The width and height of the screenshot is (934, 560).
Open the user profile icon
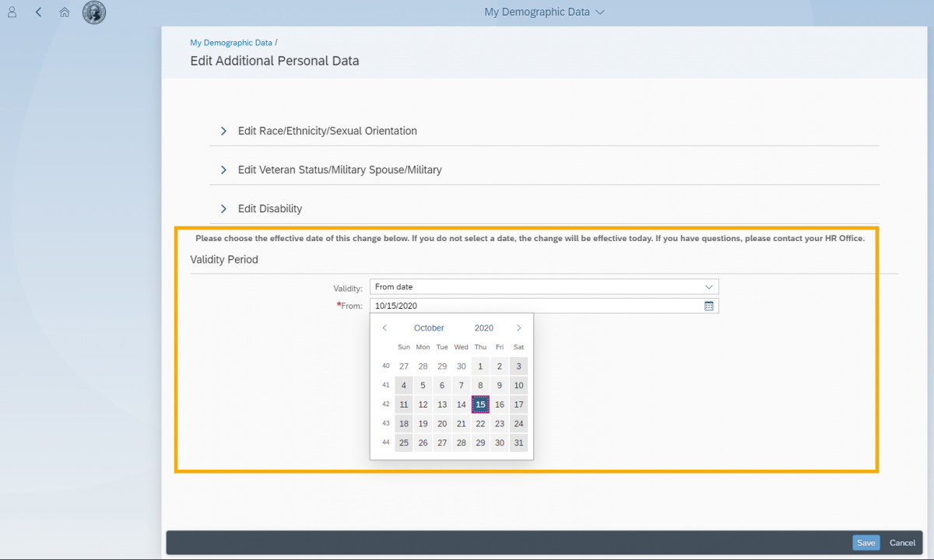[11, 12]
